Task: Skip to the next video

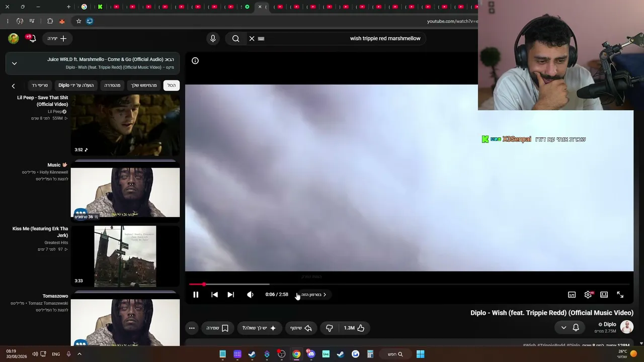Action: (x=230, y=295)
